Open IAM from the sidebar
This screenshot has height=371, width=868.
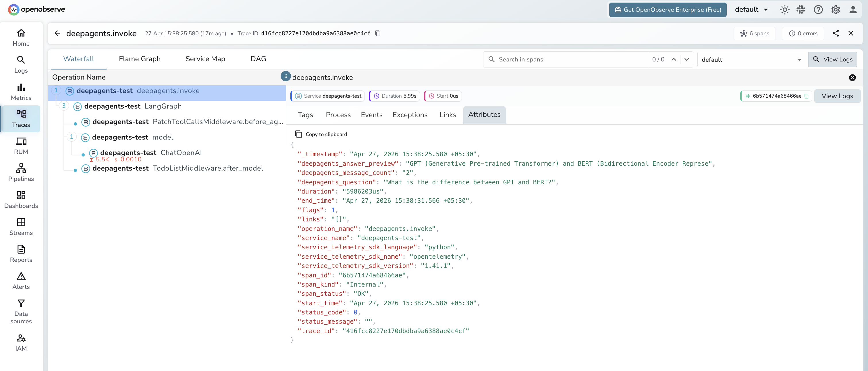21,342
